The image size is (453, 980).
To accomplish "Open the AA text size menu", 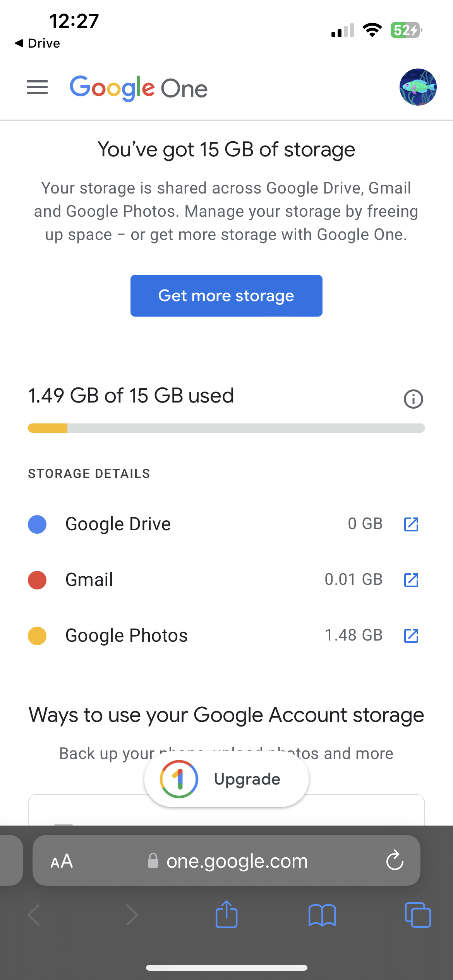I will [x=62, y=861].
